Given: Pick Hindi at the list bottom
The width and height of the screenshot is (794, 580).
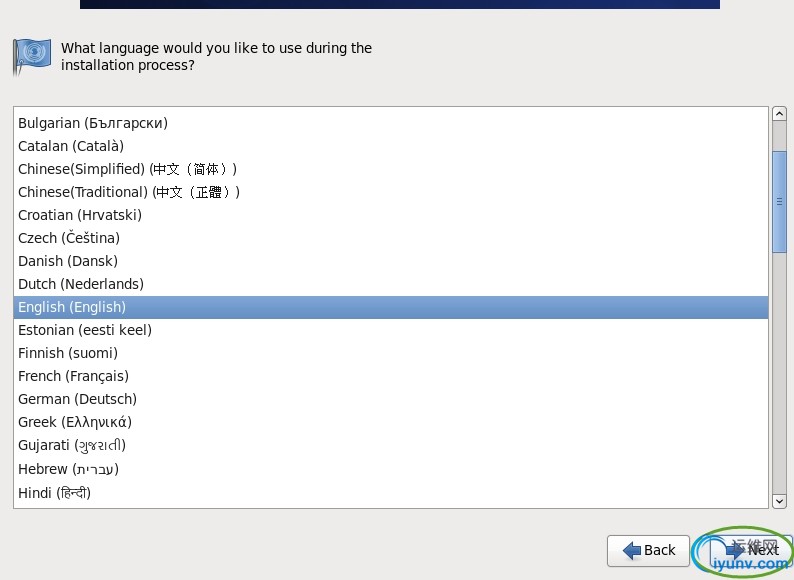Looking at the screenshot, I should tap(391, 493).
